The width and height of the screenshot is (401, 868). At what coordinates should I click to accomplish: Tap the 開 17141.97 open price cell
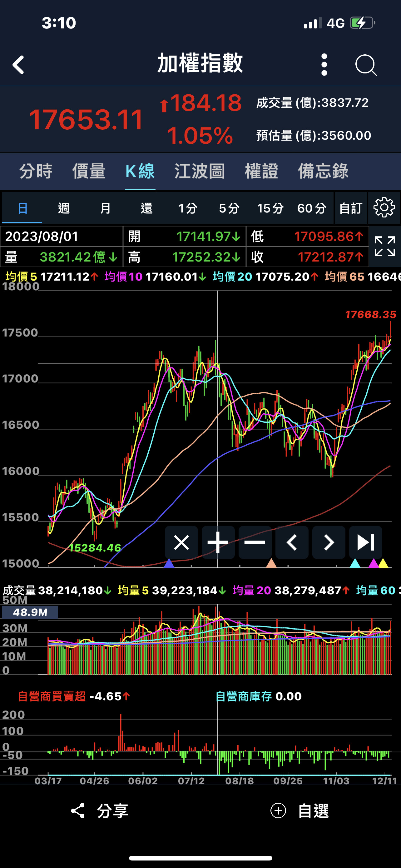tap(185, 236)
